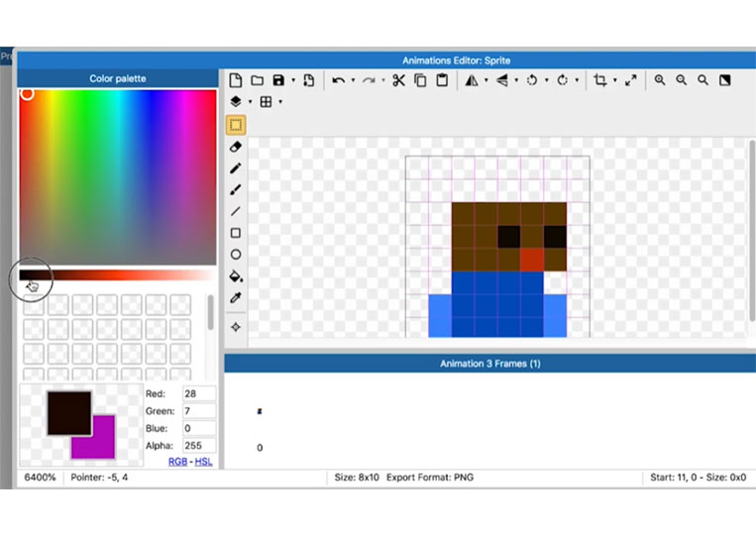
Task: Save the sprite with the floppy icon
Action: coord(278,80)
